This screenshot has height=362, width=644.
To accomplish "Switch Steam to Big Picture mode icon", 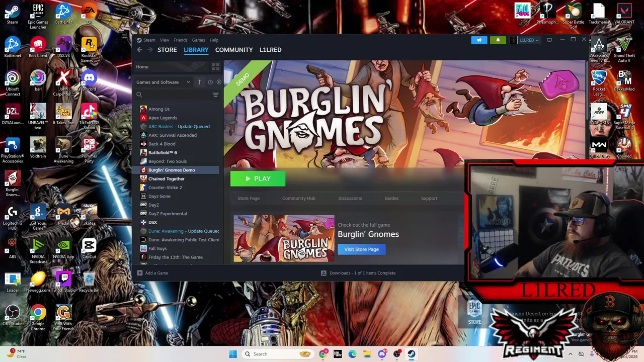I will (549, 40).
